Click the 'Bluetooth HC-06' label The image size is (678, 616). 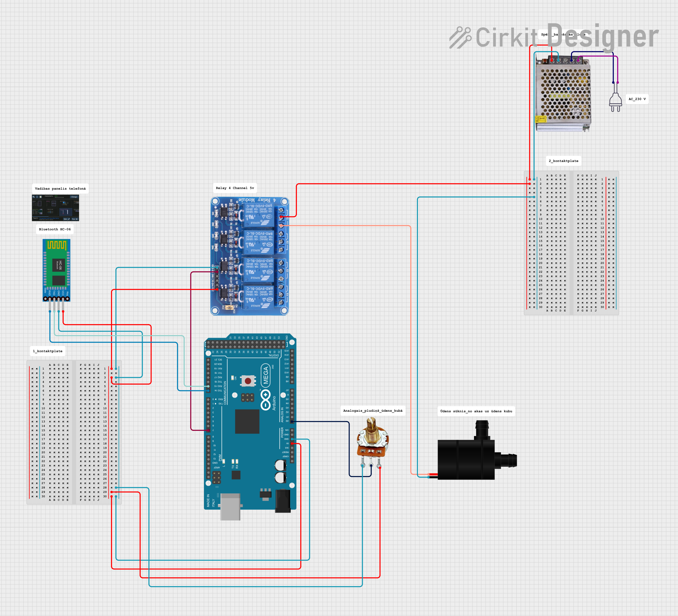pyautogui.click(x=55, y=229)
